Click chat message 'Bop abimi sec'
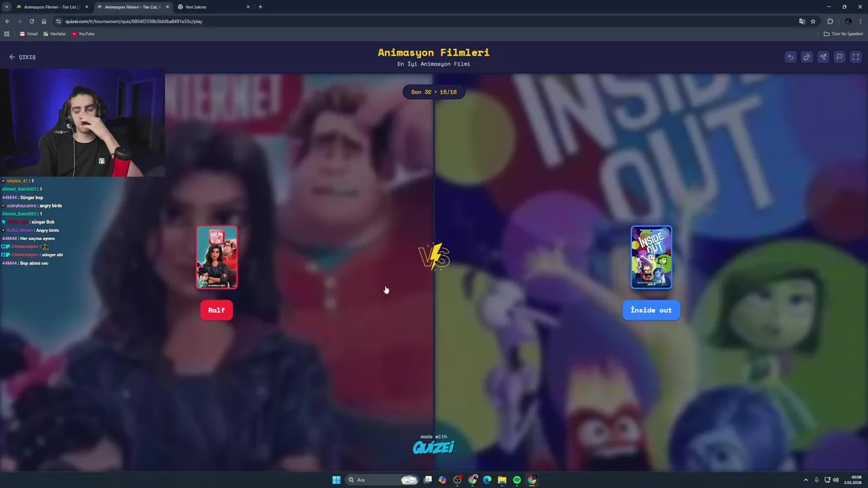Viewport: 868px width, 488px height. click(34, 263)
